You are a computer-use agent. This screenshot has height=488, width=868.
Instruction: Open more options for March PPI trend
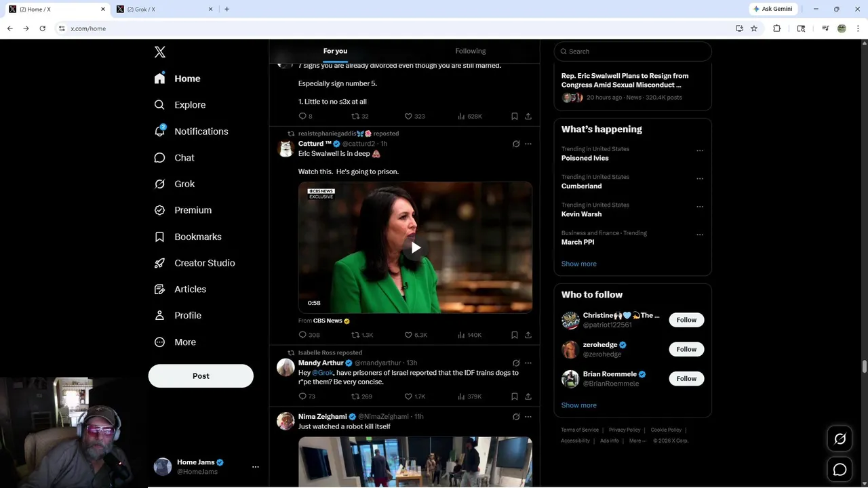(x=700, y=235)
